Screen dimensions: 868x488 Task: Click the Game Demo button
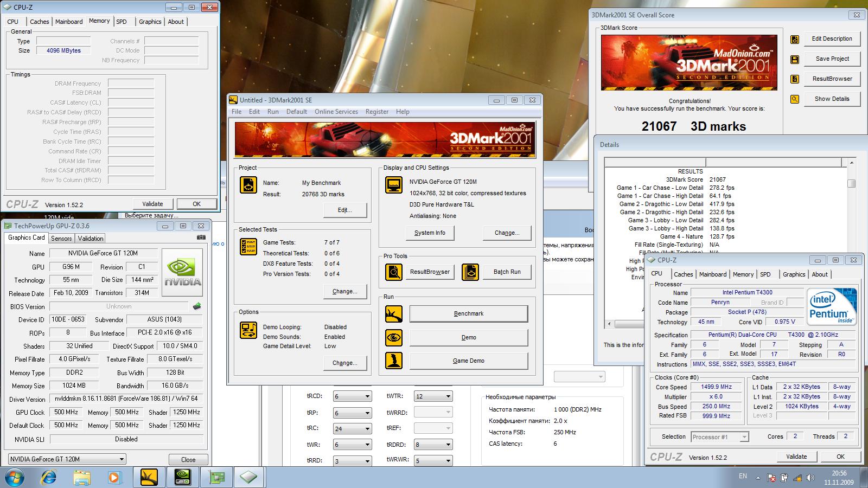tap(469, 361)
